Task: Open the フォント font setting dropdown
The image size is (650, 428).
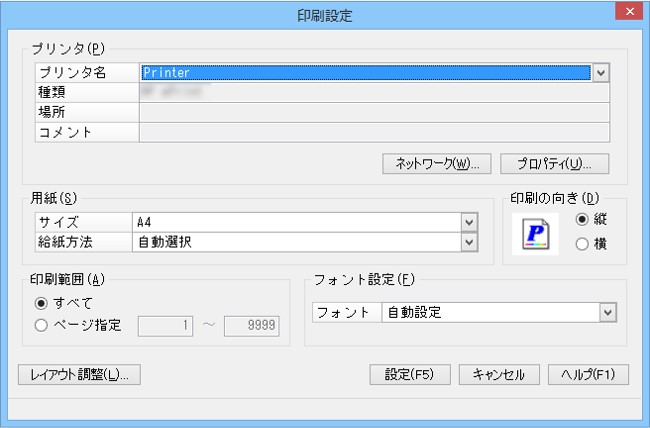Action: click(x=607, y=312)
